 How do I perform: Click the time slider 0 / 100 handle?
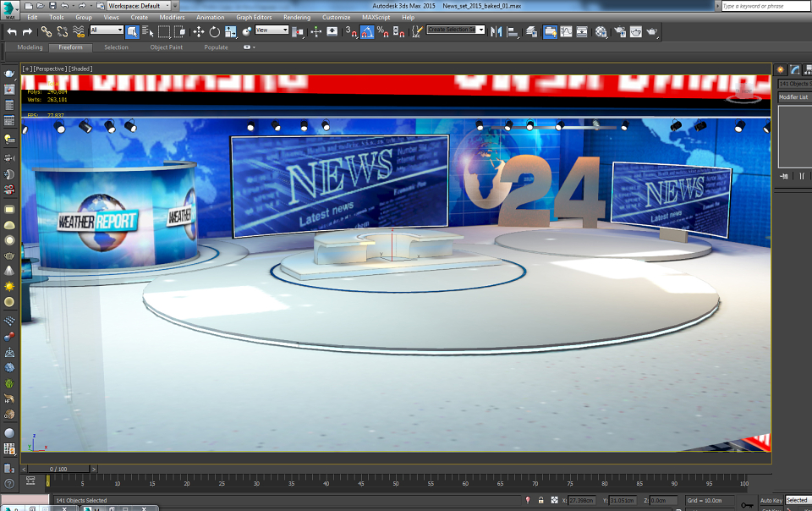58,469
